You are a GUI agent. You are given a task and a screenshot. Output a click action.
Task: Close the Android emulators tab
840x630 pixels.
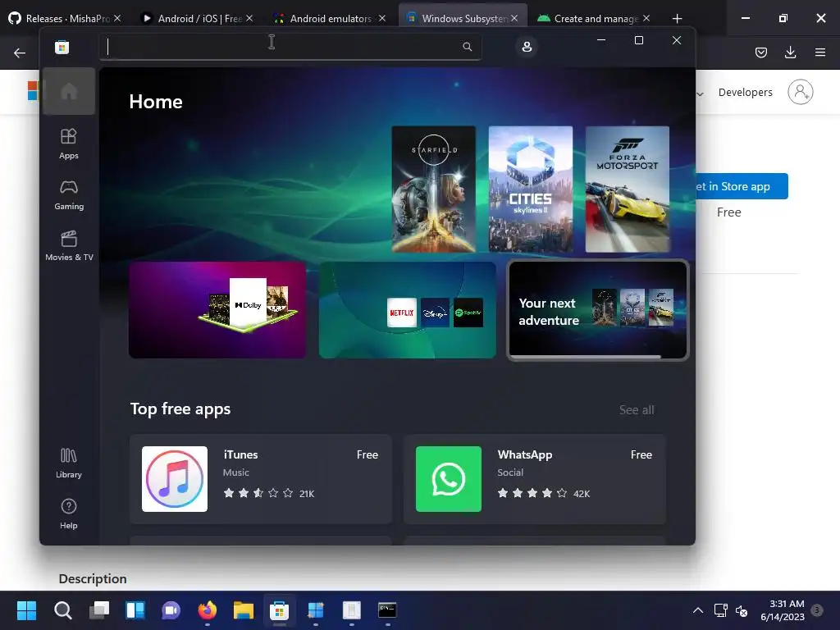(x=382, y=18)
